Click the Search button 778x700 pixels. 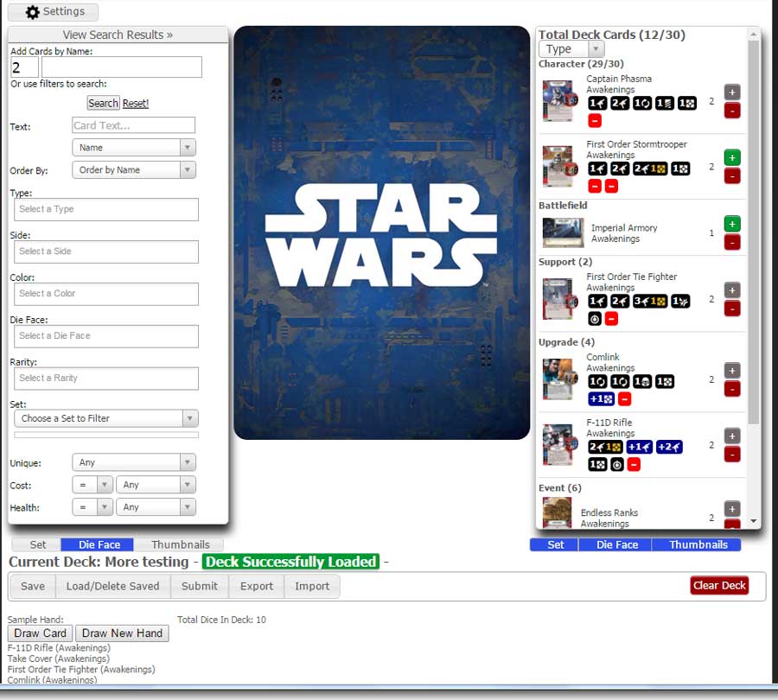click(x=103, y=103)
